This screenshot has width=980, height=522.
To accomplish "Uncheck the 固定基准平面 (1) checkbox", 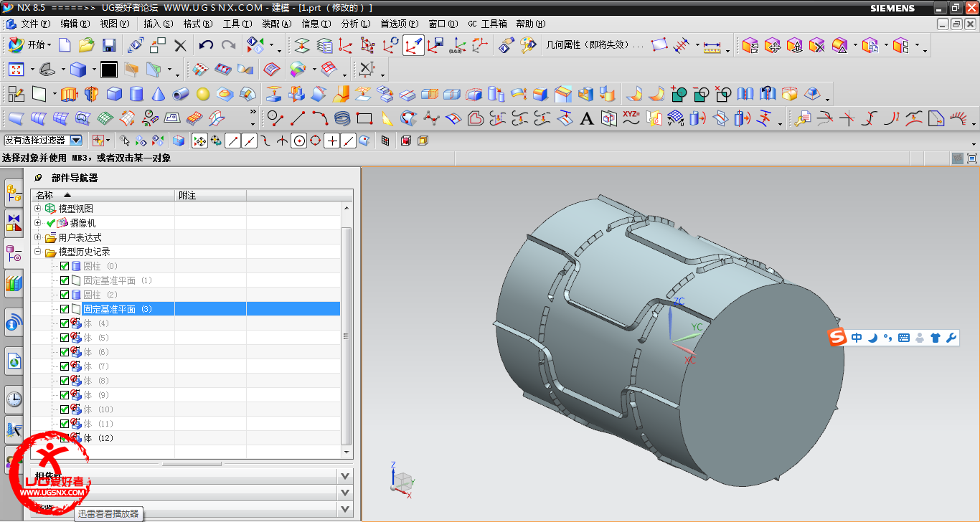I will (65, 280).
